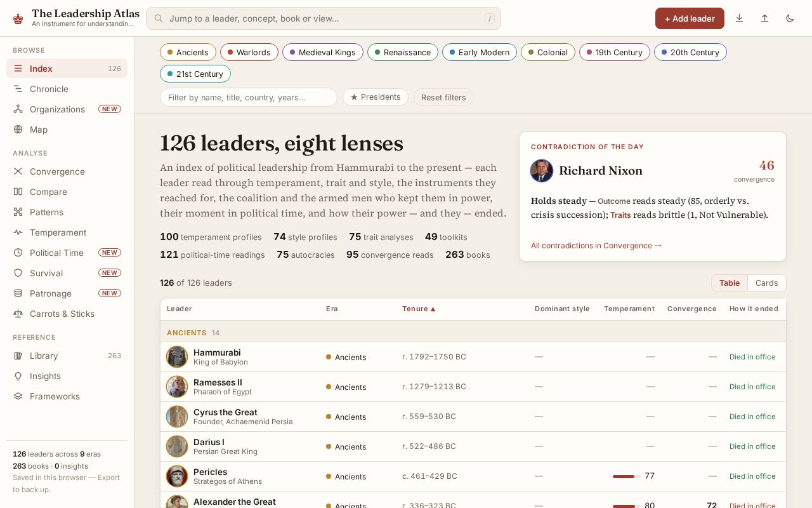Toggle the Presidents star filter

click(376, 97)
